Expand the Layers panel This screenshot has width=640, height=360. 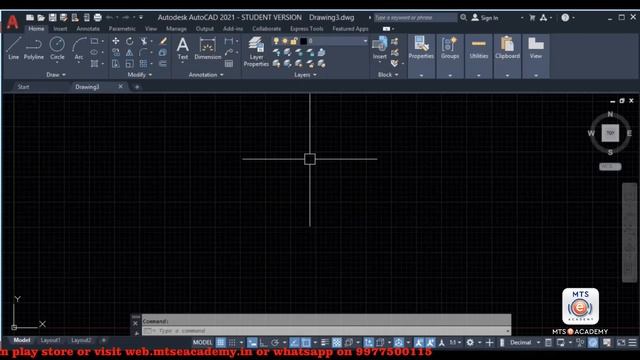pos(305,75)
